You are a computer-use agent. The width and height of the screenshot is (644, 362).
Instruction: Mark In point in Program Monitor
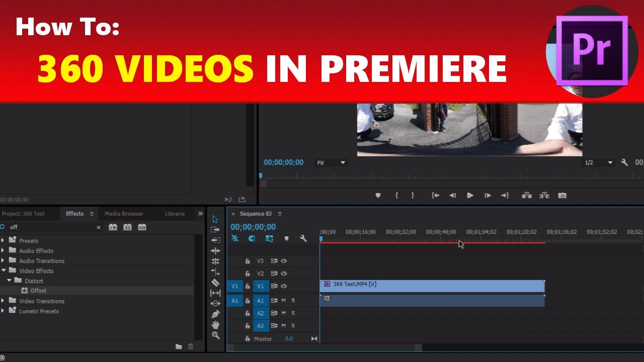coord(396,196)
